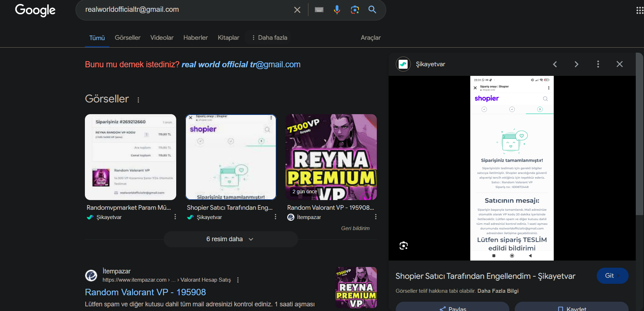Expand the Daha fazla menu
Screen dimensions: 644x311
(x=269, y=38)
